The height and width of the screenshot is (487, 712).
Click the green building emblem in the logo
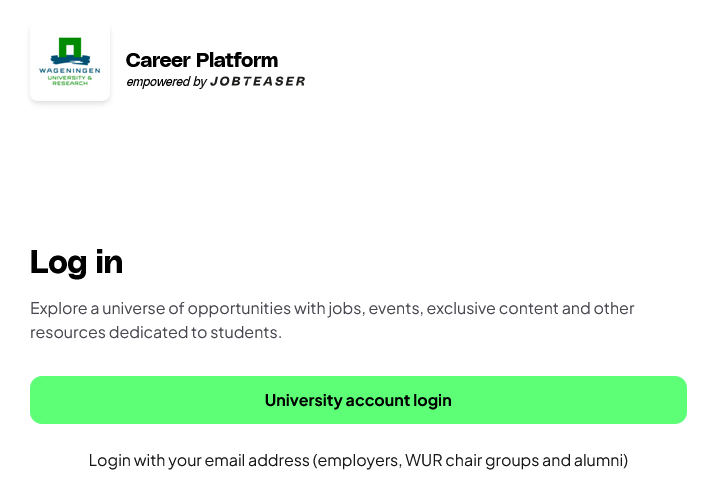click(70, 48)
